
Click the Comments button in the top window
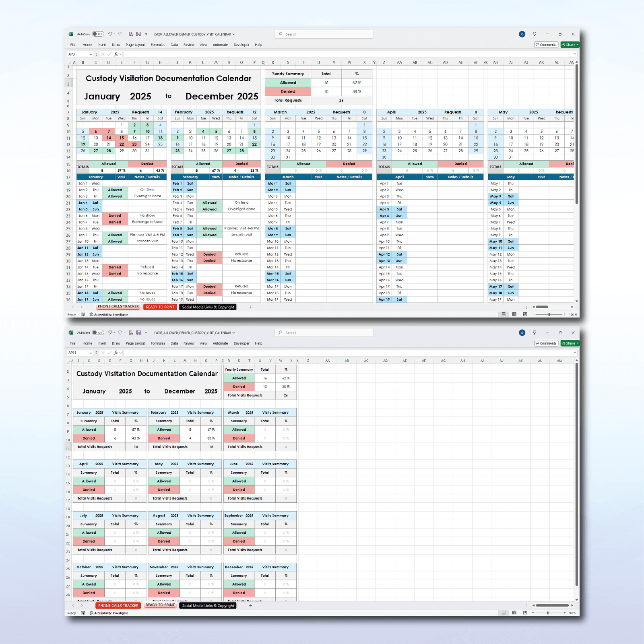546,45
